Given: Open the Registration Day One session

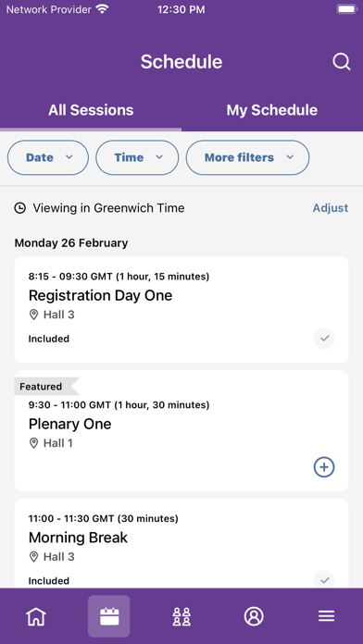Looking at the screenshot, I should 181,310.
